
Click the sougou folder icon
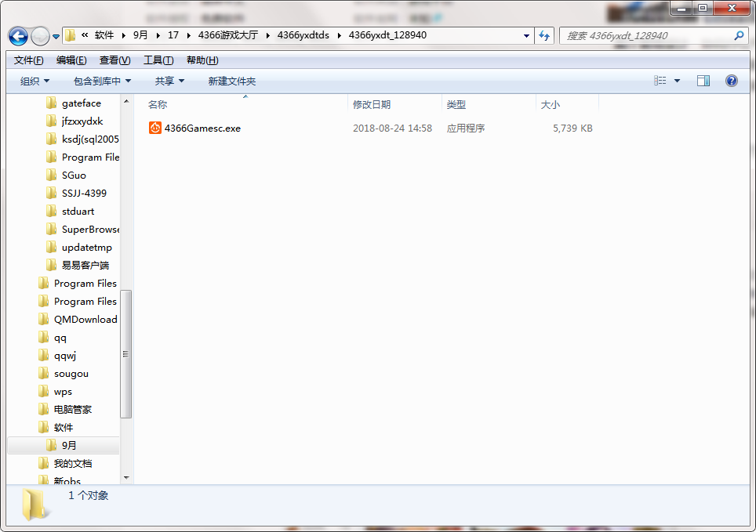43,373
